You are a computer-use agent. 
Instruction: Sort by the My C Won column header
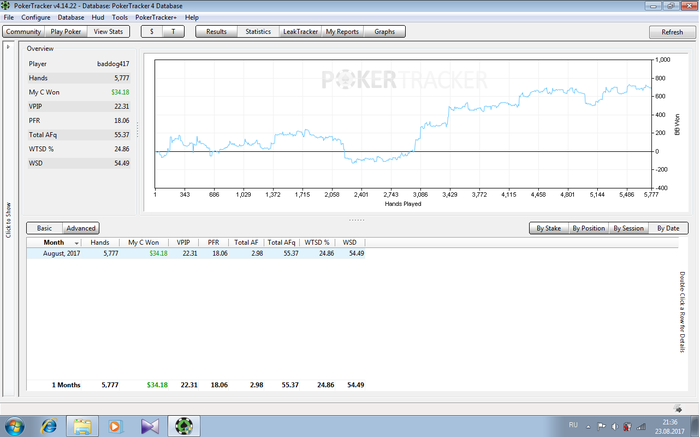pyautogui.click(x=144, y=242)
